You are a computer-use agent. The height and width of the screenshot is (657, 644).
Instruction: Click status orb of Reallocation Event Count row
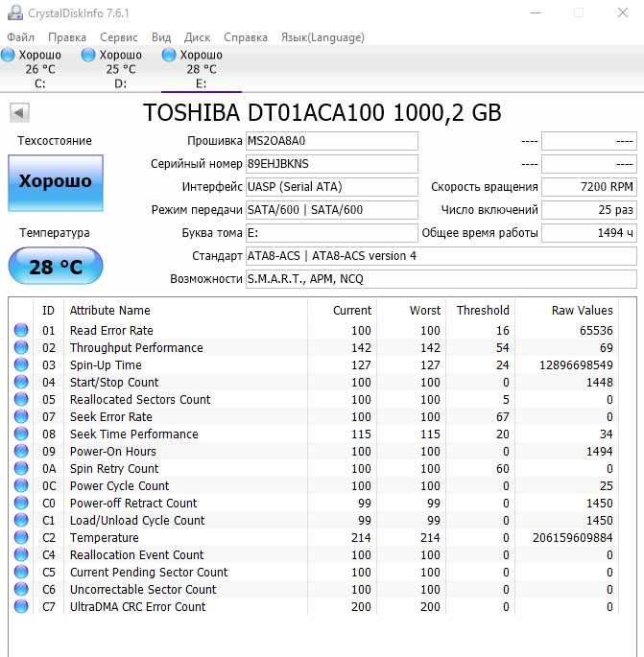pyautogui.click(x=21, y=554)
